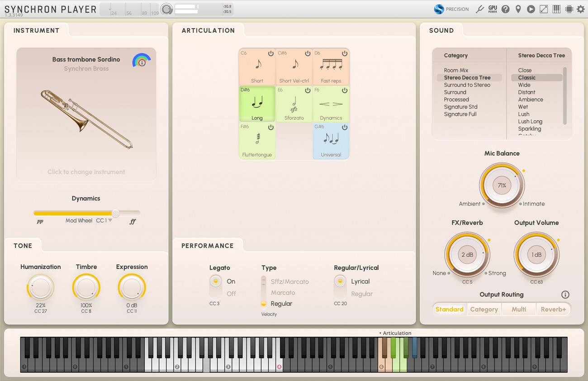Select Reverb+ output routing tab
The height and width of the screenshot is (381, 588).
pyautogui.click(x=553, y=310)
